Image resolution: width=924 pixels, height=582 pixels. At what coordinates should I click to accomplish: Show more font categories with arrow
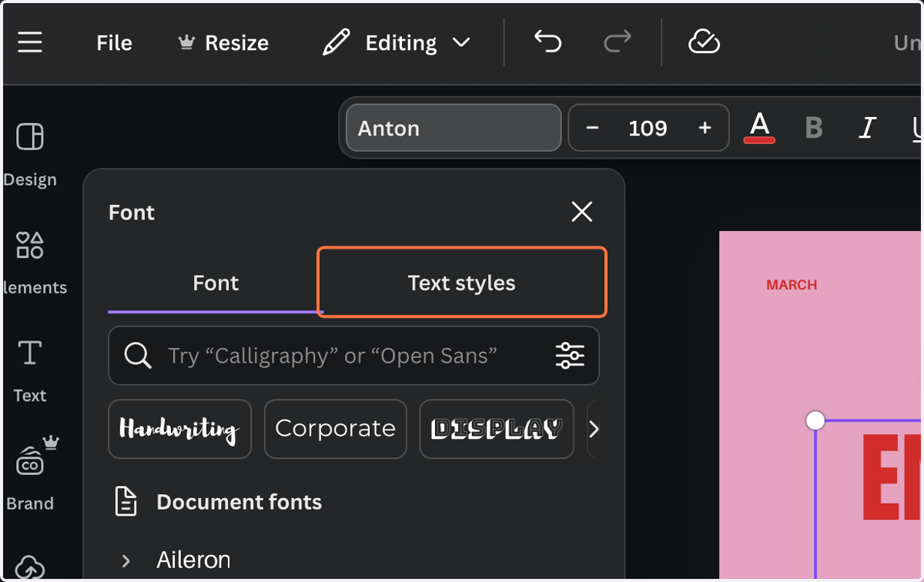point(594,429)
